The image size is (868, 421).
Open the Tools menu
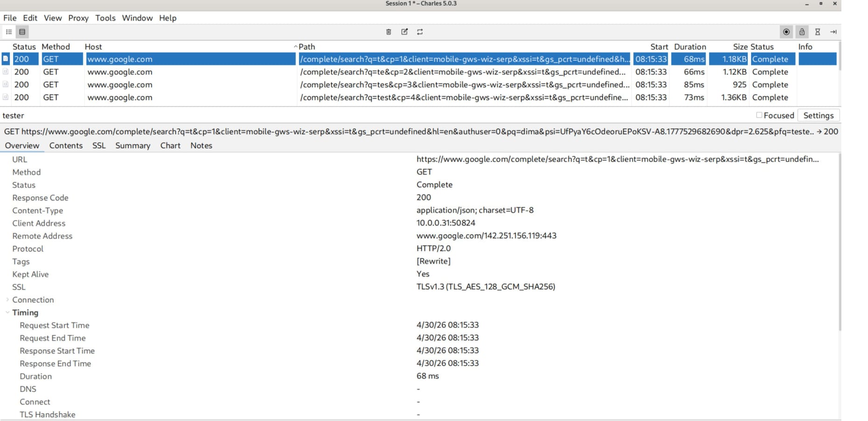(105, 18)
